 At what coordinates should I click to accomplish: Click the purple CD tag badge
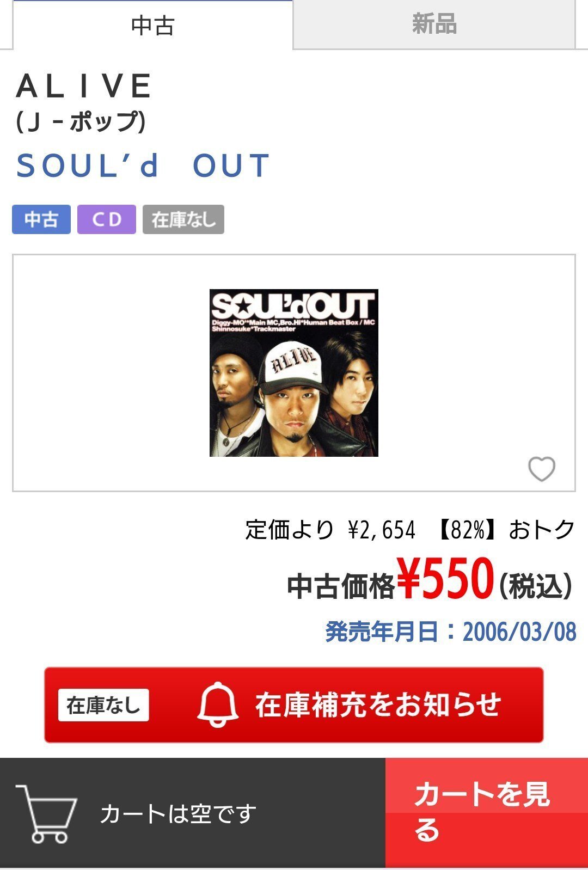point(107,219)
